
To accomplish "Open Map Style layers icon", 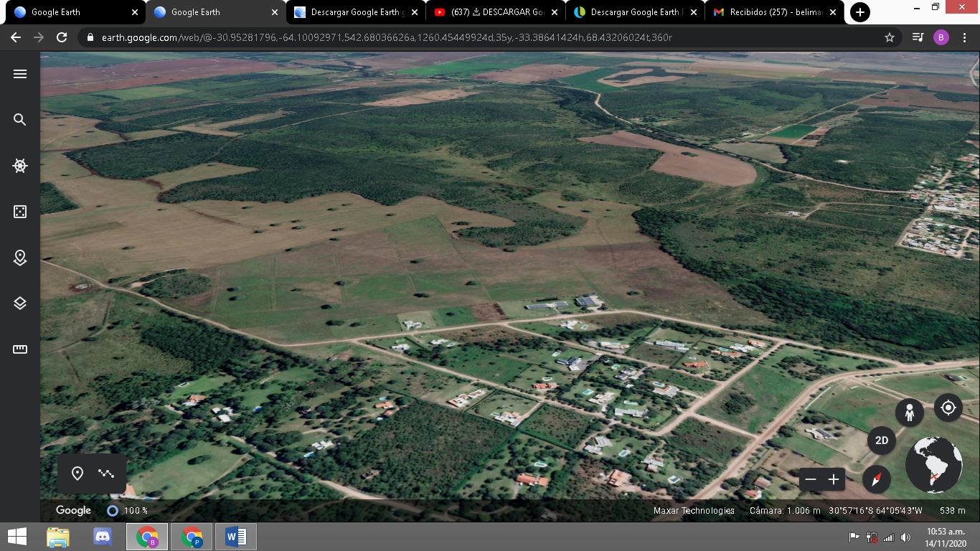I will (20, 303).
